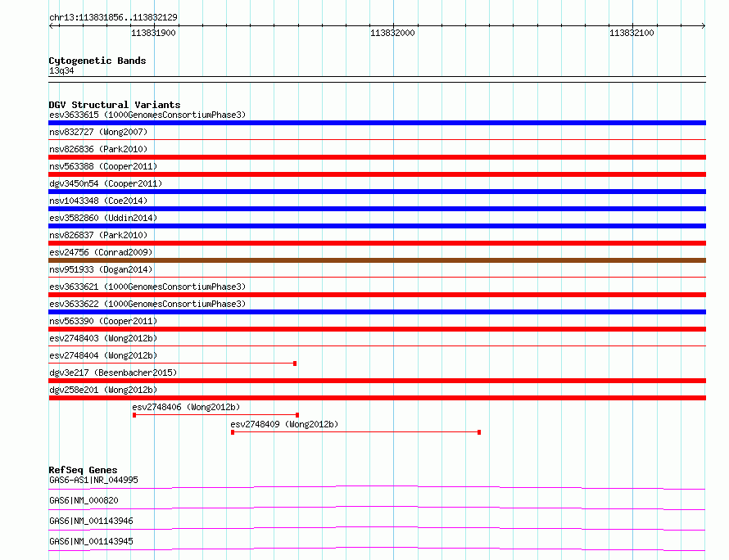Select gene label GAS6-AS1|NR_044995
Viewport: 729px width, 560px height.
[x=93, y=480]
